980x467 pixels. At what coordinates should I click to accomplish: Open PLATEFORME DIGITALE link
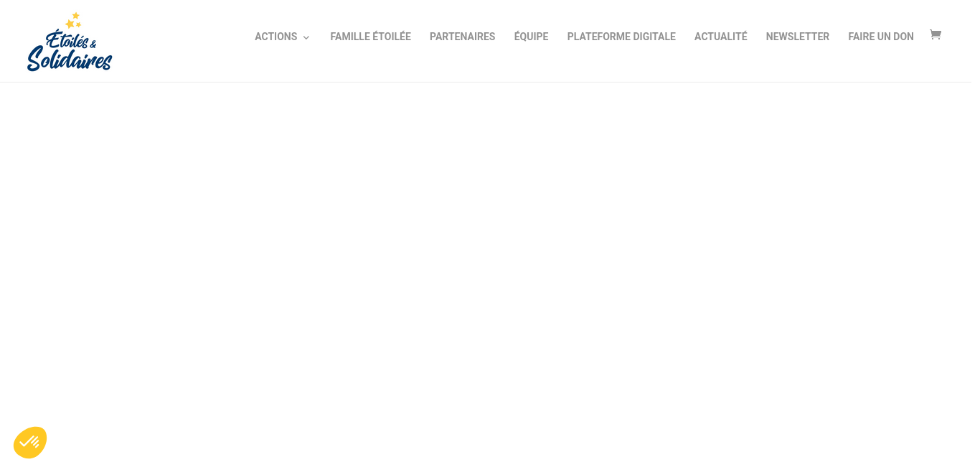click(x=621, y=37)
